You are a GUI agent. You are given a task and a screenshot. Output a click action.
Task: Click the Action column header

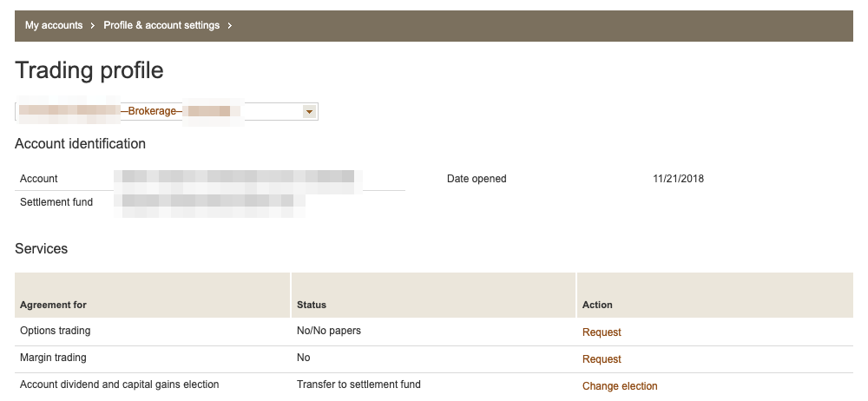point(597,305)
